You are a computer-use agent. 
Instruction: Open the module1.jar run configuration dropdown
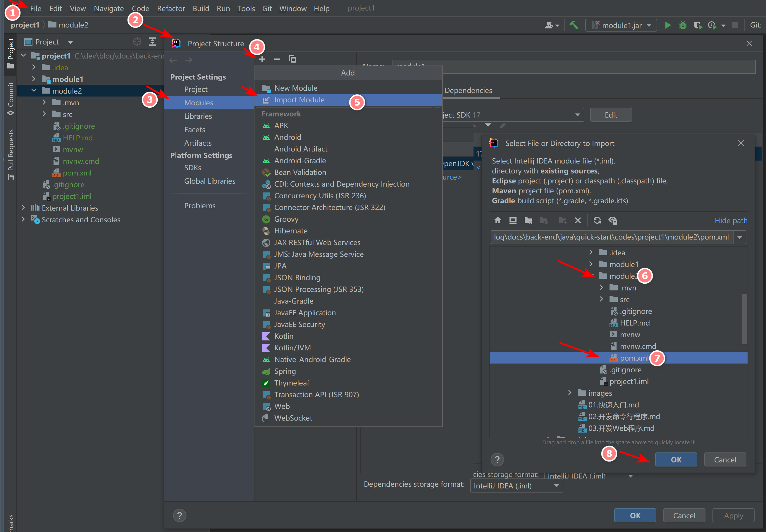pyautogui.click(x=621, y=25)
